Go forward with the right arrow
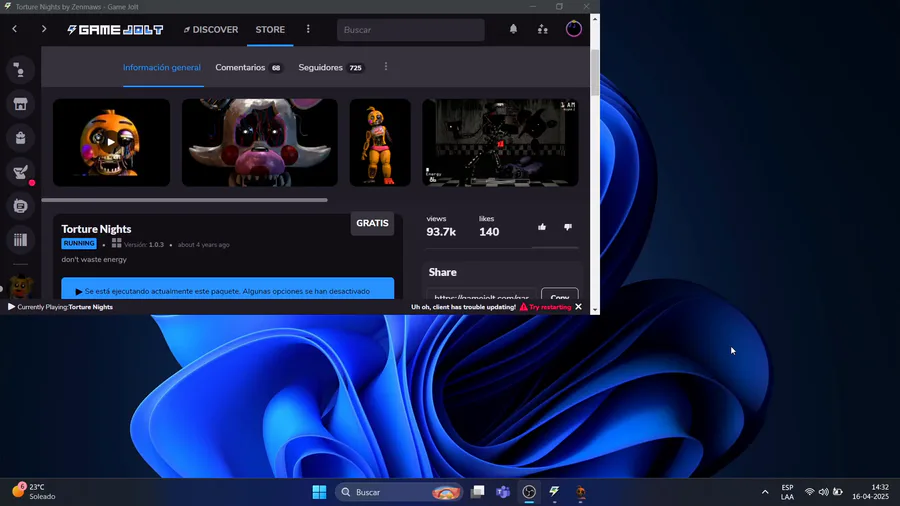Screen dimensions: 900x506 (x=44, y=29)
